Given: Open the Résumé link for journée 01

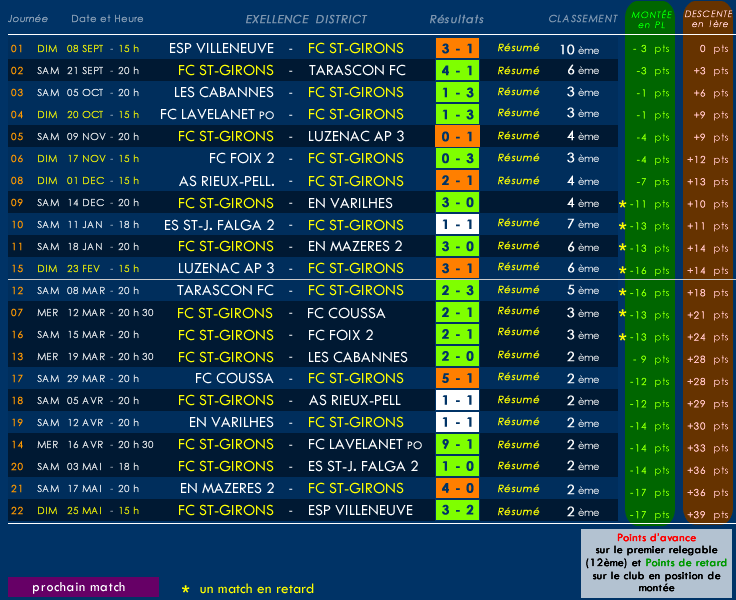Looking at the screenshot, I should pyautogui.click(x=518, y=48).
